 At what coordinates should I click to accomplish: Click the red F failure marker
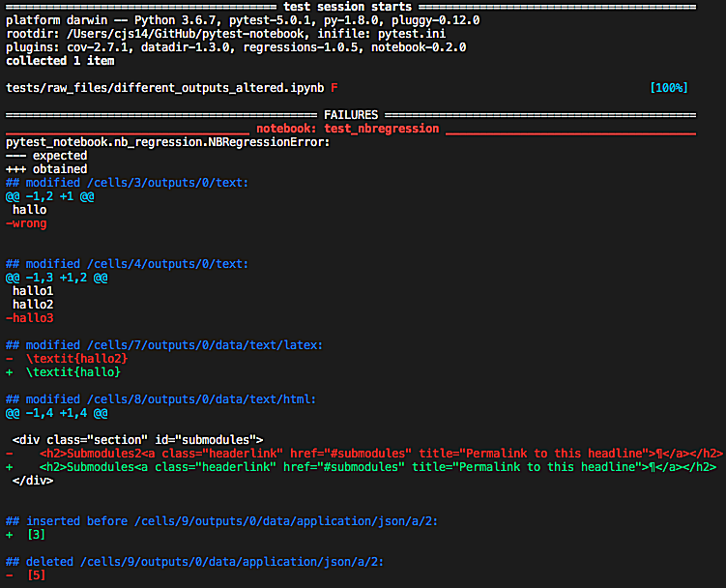tap(334, 88)
